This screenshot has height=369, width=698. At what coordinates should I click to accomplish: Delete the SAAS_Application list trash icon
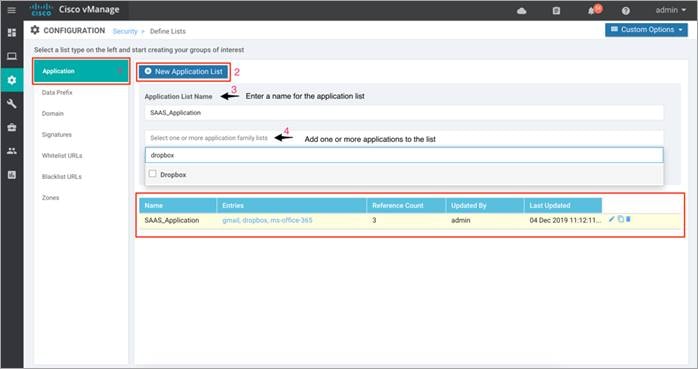coord(628,219)
